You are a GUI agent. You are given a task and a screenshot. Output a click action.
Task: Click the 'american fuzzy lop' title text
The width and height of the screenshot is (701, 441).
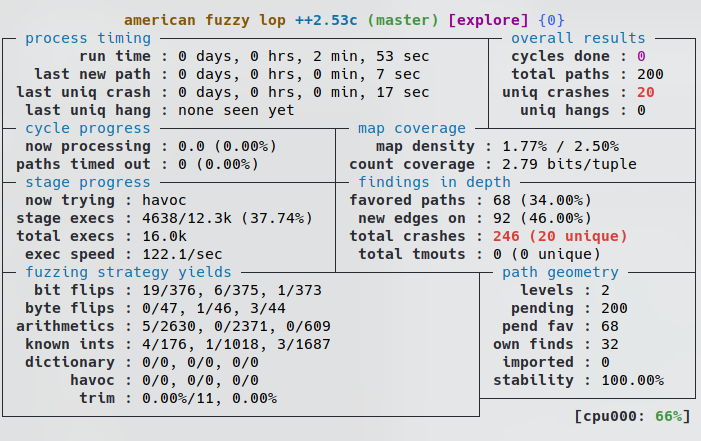point(205,21)
